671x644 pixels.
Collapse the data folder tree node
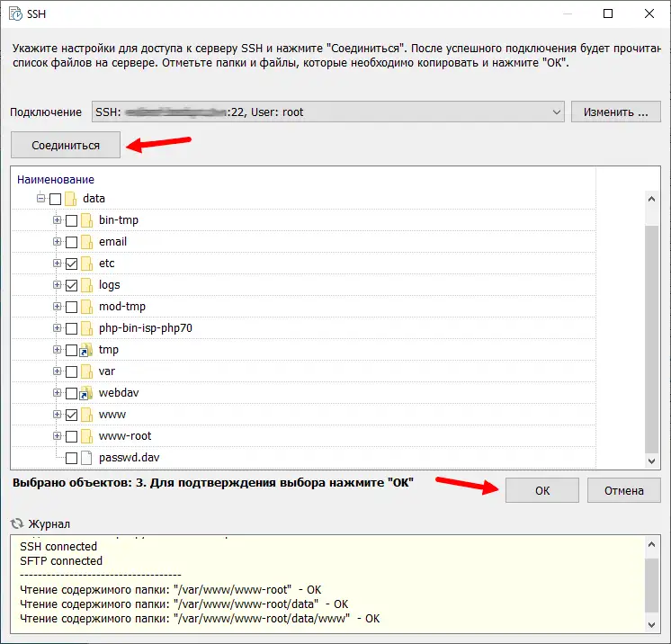[x=40, y=199]
